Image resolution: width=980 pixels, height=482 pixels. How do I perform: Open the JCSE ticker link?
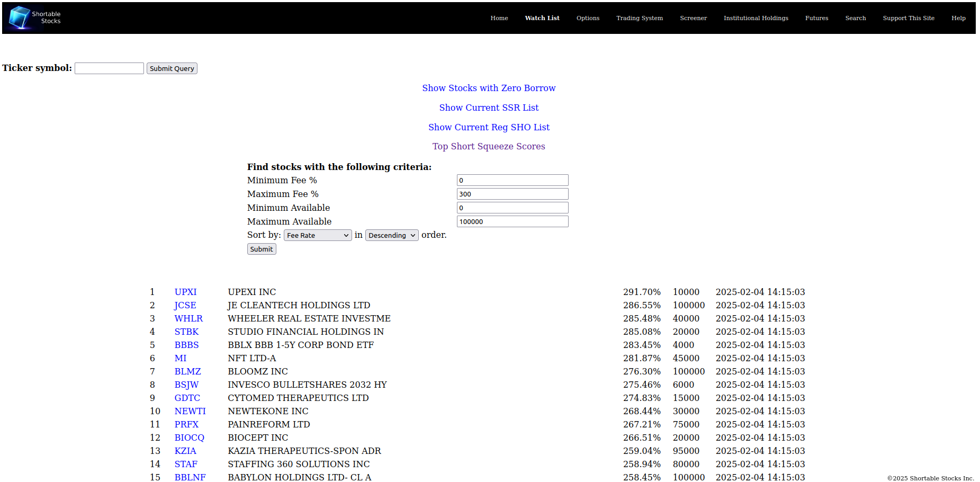[x=185, y=305]
